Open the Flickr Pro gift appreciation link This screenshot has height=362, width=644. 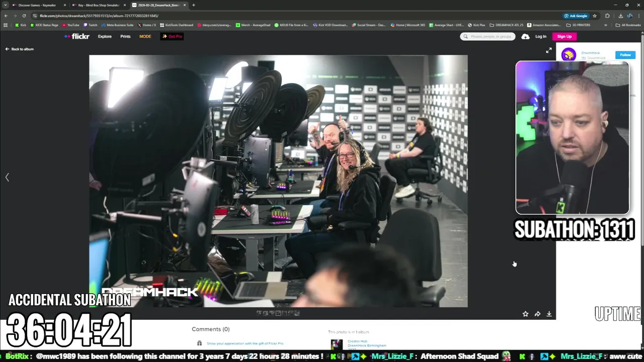coord(245,343)
